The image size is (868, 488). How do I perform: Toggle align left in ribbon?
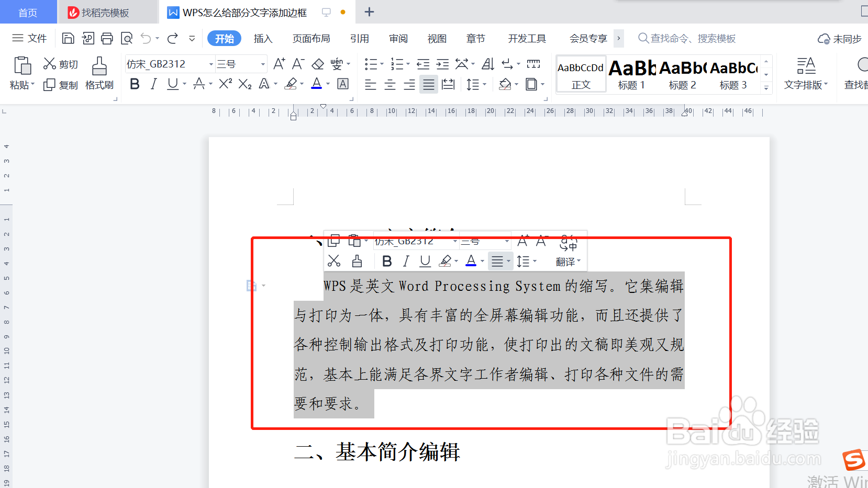click(371, 84)
